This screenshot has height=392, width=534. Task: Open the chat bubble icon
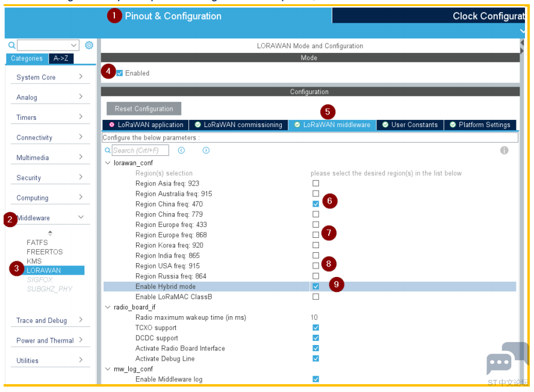click(x=500, y=362)
